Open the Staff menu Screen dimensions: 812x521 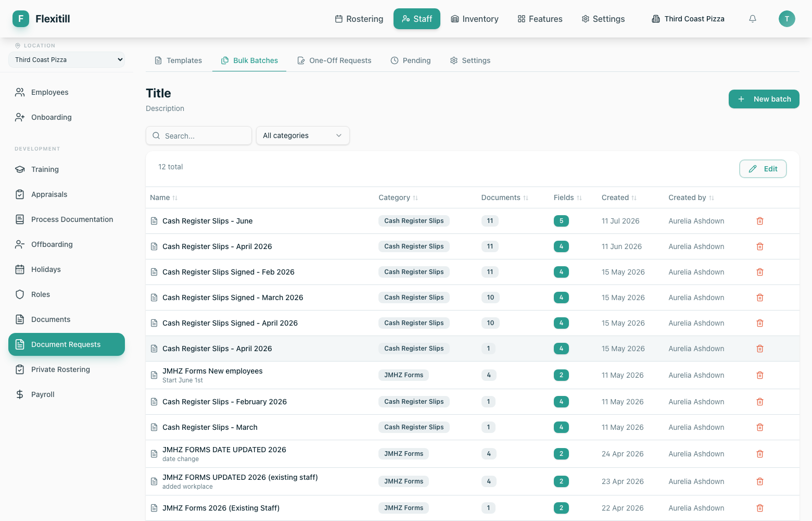tap(417, 19)
